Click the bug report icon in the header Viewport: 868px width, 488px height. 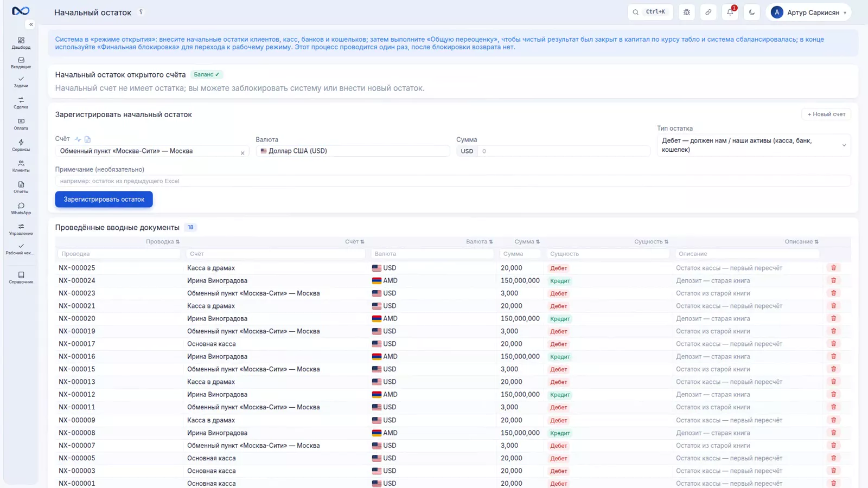687,12
